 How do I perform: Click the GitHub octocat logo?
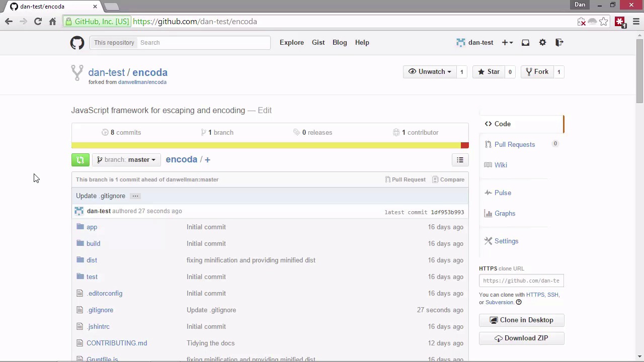[77, 43]
